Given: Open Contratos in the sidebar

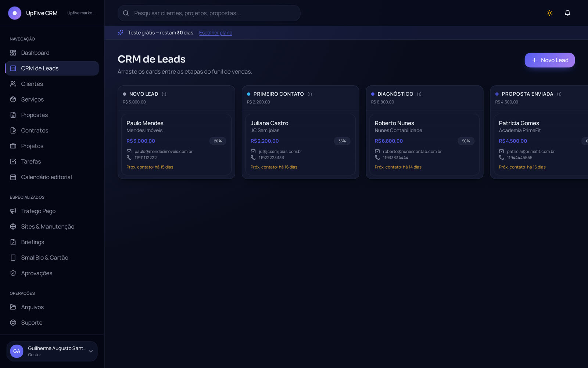Looking at the screenshot, I should click(52, 130).
